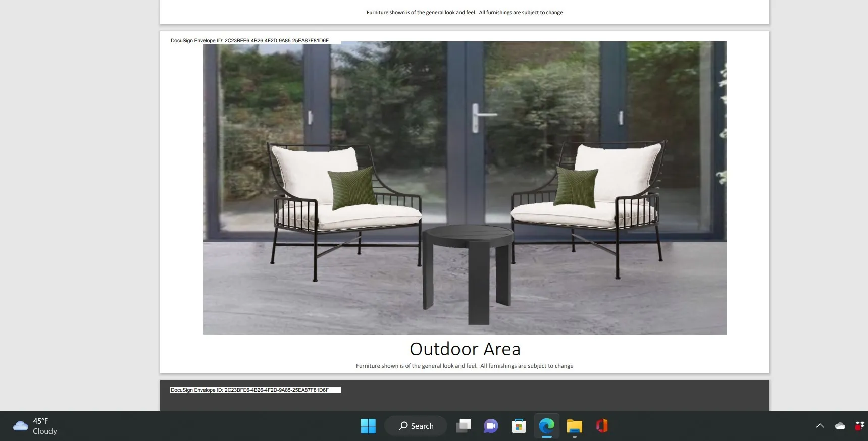Click the DocuSign Envelope ID on the dark page
This screenshot has height=441, width=868.
tap(249, 390)
